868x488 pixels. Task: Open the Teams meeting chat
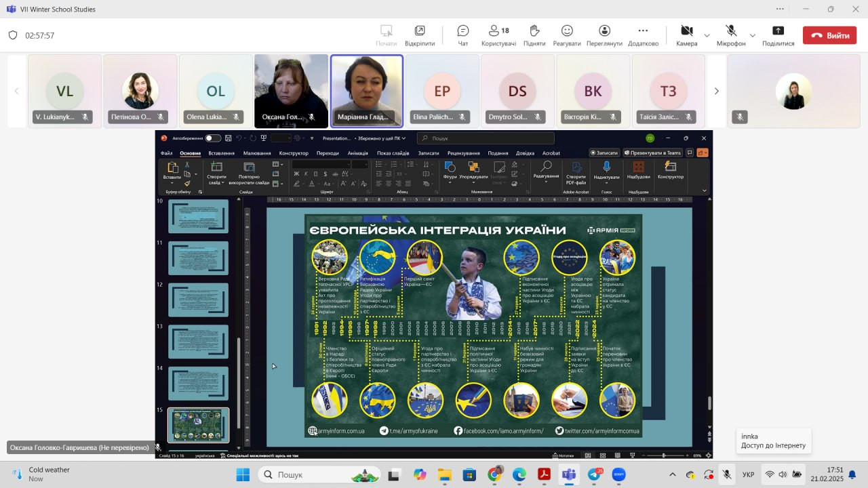tap(463, 35)
